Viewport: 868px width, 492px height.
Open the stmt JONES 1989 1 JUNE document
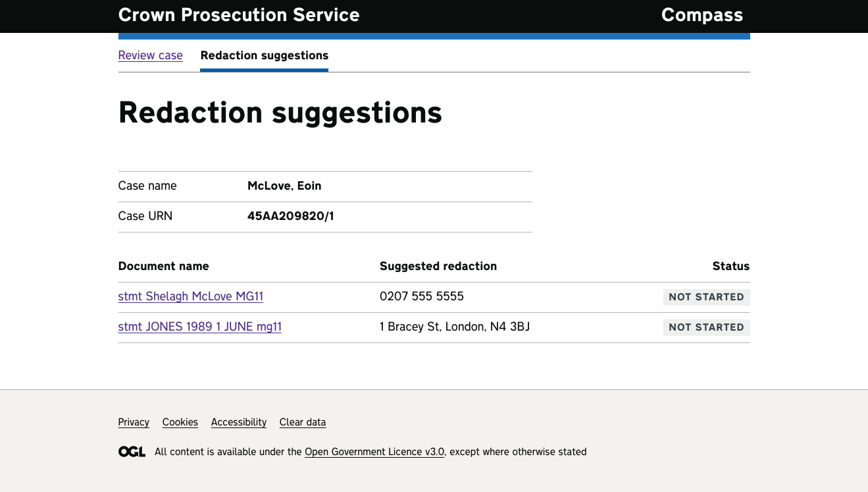(x=199, y=327)
